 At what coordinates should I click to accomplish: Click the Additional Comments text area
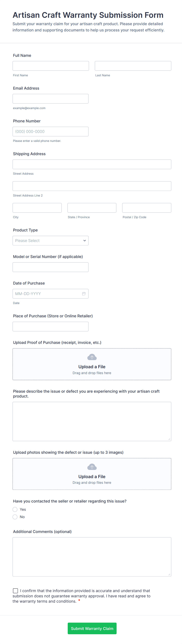click(92, 557)
